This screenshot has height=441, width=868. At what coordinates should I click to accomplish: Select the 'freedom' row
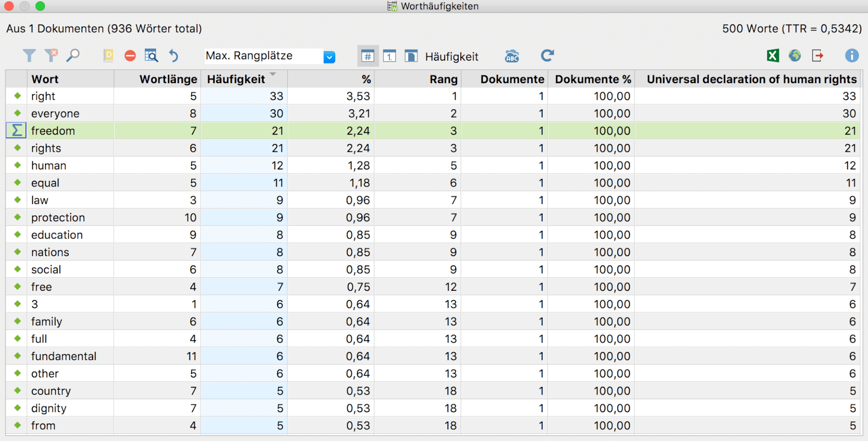point(433,131)
